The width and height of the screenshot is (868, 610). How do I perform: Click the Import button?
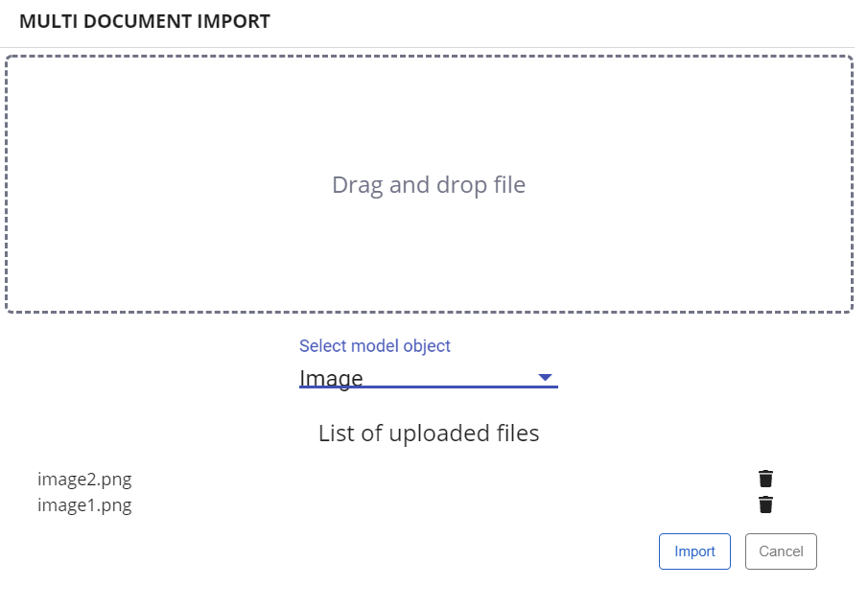(694, 551)
